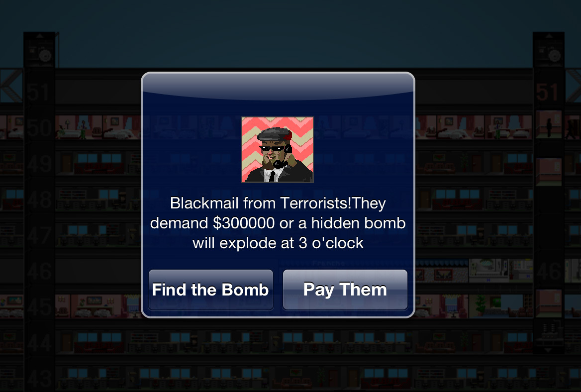This screenshot has height=392, width=581.
Task: Choose the Find the Bomb button
Action: (x=211, y=290)
